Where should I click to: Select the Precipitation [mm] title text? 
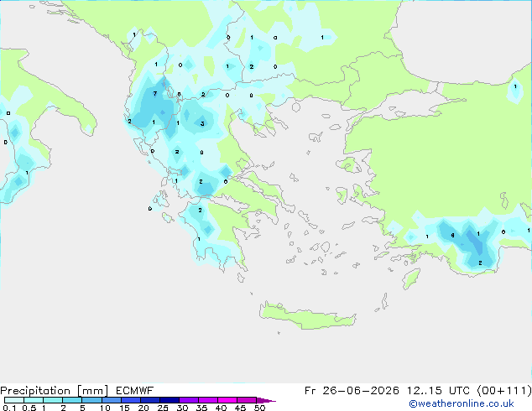(x=55, y=391)
